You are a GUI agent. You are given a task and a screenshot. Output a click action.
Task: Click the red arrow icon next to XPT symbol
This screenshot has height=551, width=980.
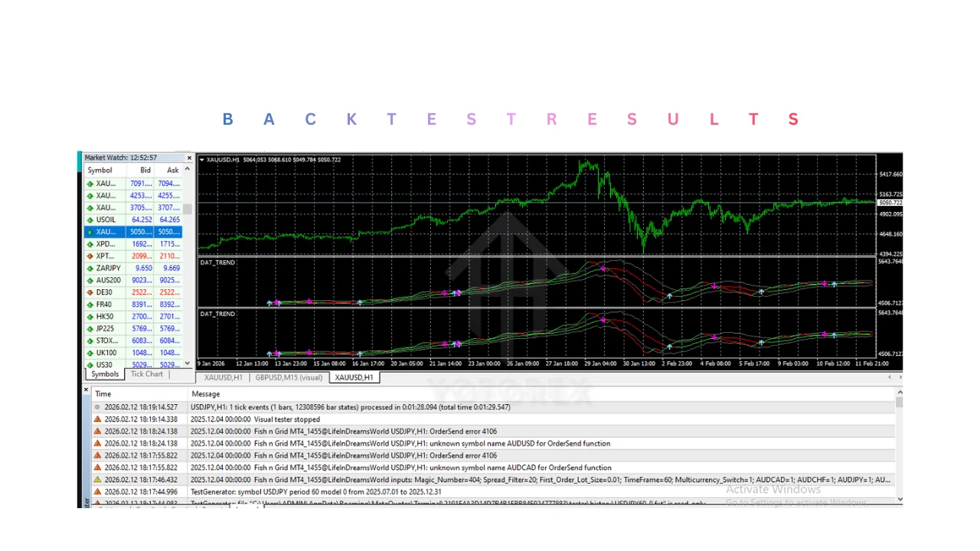tap(90, 256)
